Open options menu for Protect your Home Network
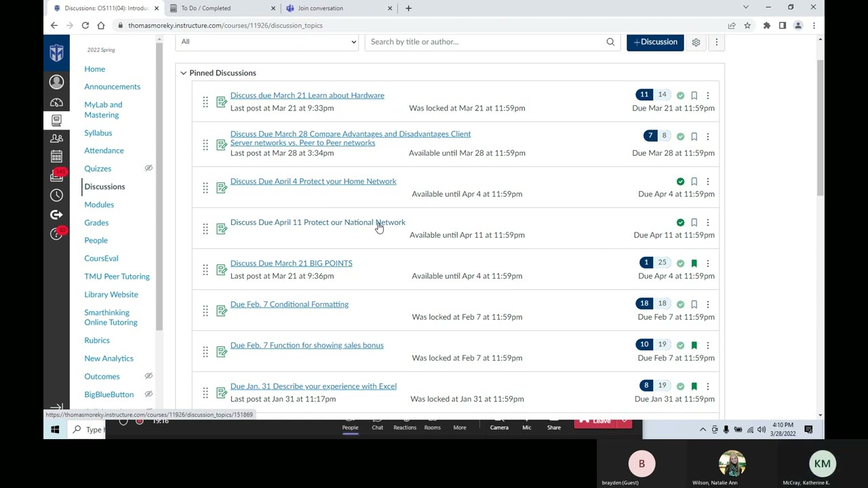 pos(707,182)
